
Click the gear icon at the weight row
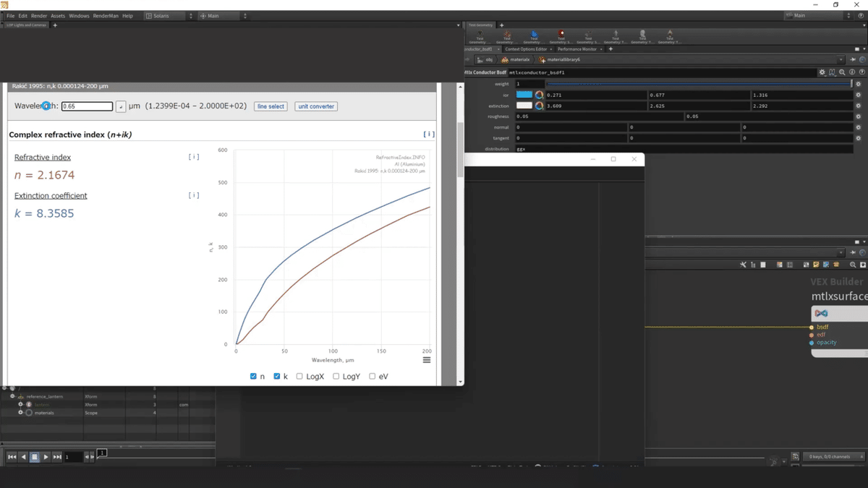[859, 84]
